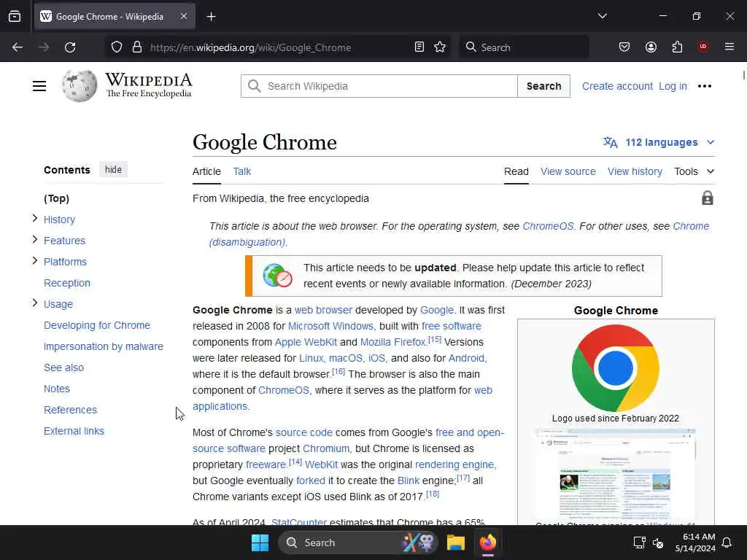This screenshot has width=747, height=560.
Task: Click the muted volume tray icon
Action: (658, 542)
